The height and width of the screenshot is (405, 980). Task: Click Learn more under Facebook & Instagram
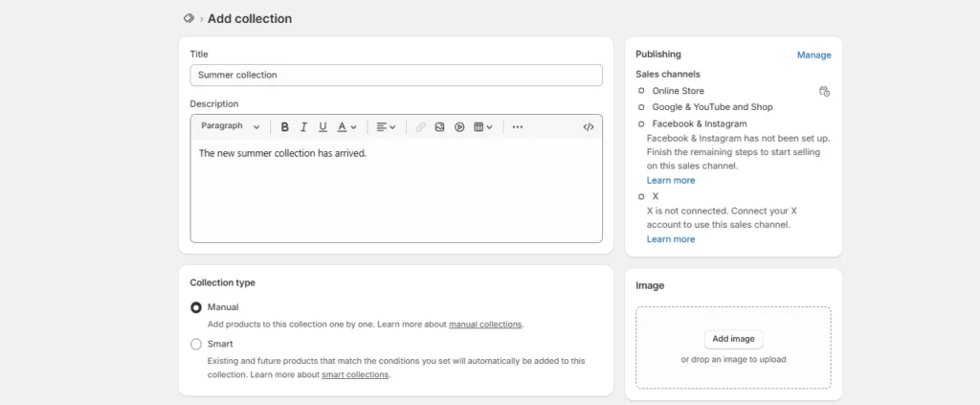(671, 181)
